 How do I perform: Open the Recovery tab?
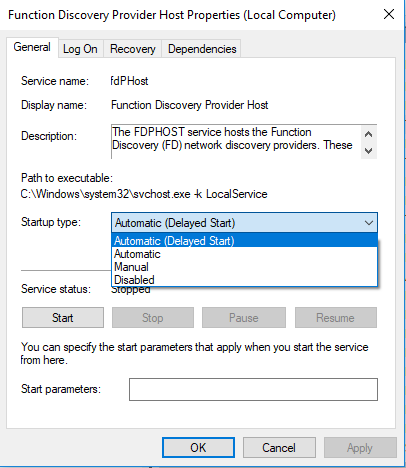pos(133,49)
